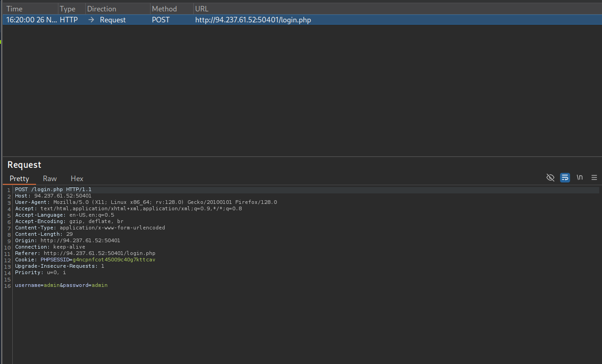Sort by the URL column header

coord(201,9)
